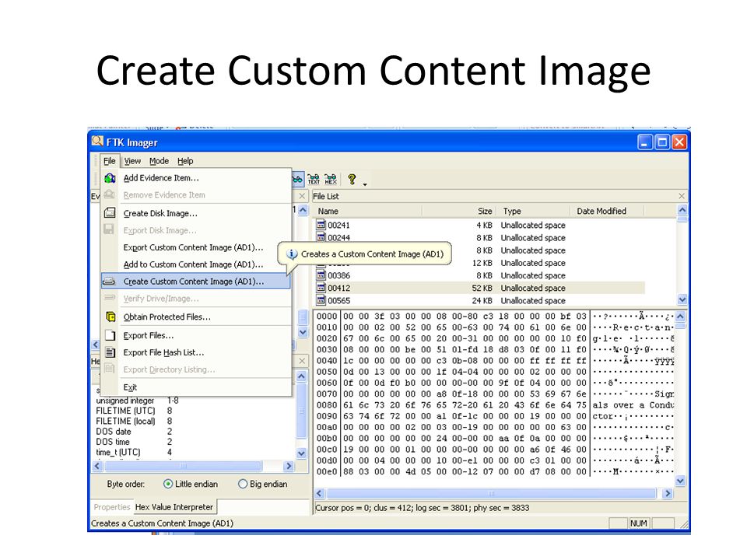Screen dimensions: 747x560
Task: Close the Hex Value Interpreter pane
Action: (302, 362)
